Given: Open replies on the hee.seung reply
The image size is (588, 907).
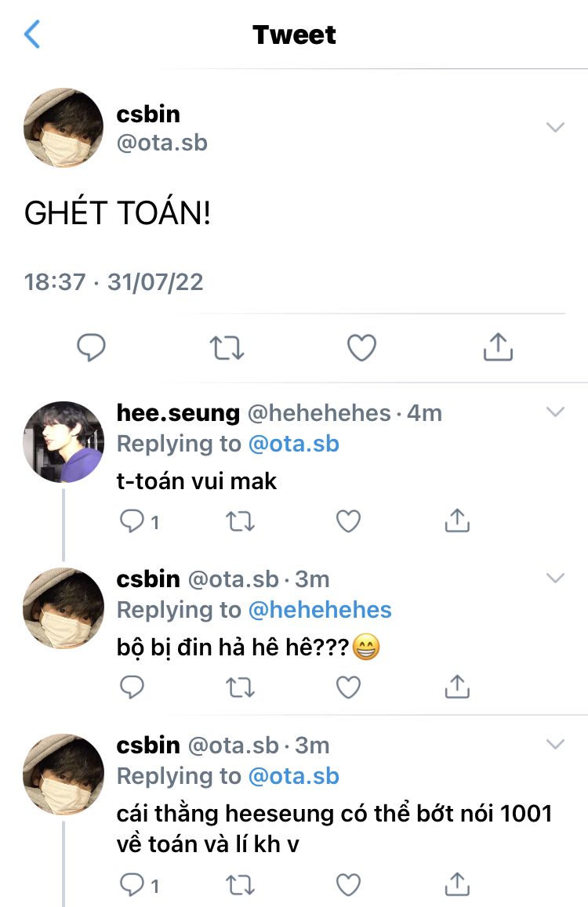Looking at the screenshot, I should point(132,521).
